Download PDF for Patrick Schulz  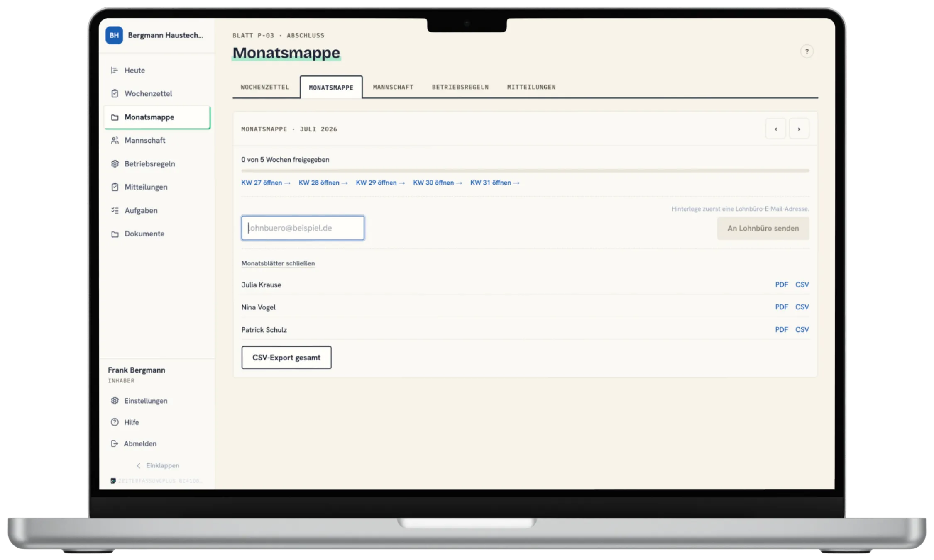(x=781, y=329)
